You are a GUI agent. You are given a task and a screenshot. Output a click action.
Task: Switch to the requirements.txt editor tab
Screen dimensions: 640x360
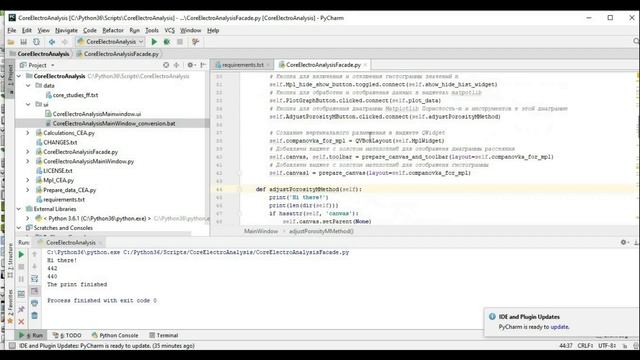coord(243,65)
